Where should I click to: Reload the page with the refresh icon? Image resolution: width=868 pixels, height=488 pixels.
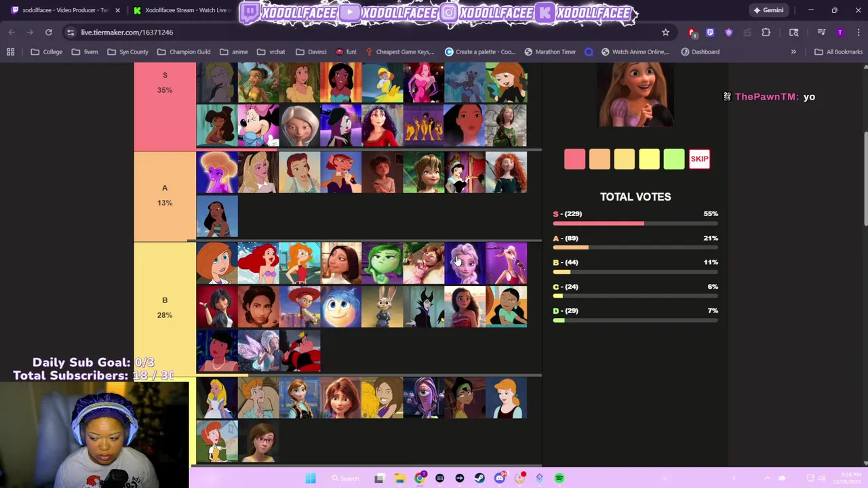pyautogui.click(x=49, y=33)
